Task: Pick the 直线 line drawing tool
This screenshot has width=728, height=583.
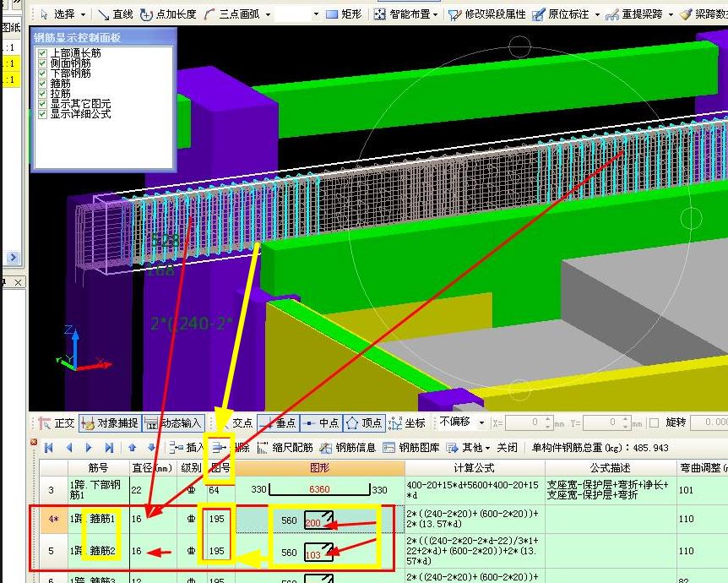Action: (x=116, y=14)
